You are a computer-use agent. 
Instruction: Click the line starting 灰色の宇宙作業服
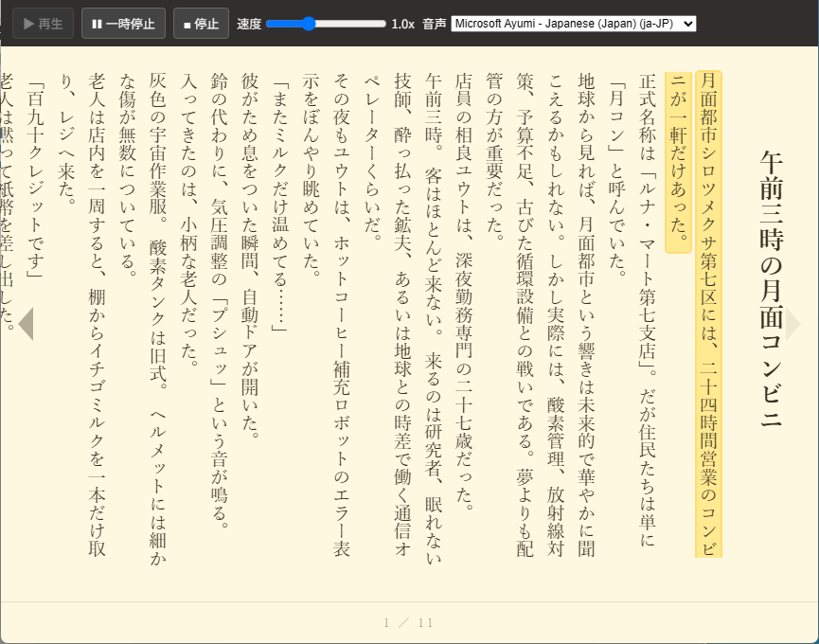[157, 318]
